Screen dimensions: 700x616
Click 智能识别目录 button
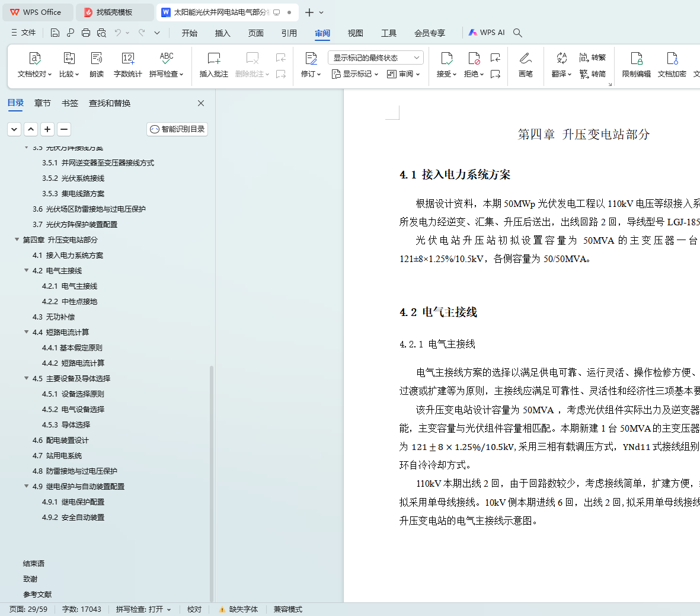177,129
